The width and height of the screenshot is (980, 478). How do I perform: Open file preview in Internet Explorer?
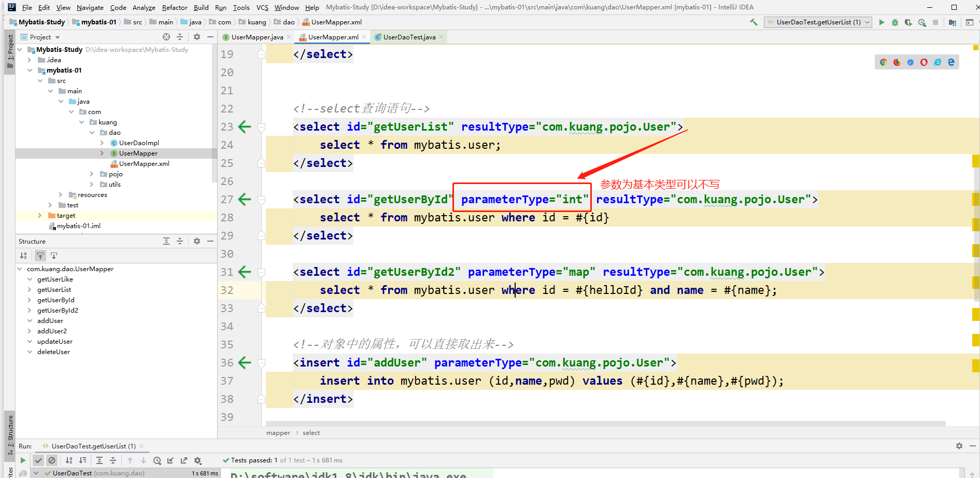pyautogui.click(x=938, y=62)
